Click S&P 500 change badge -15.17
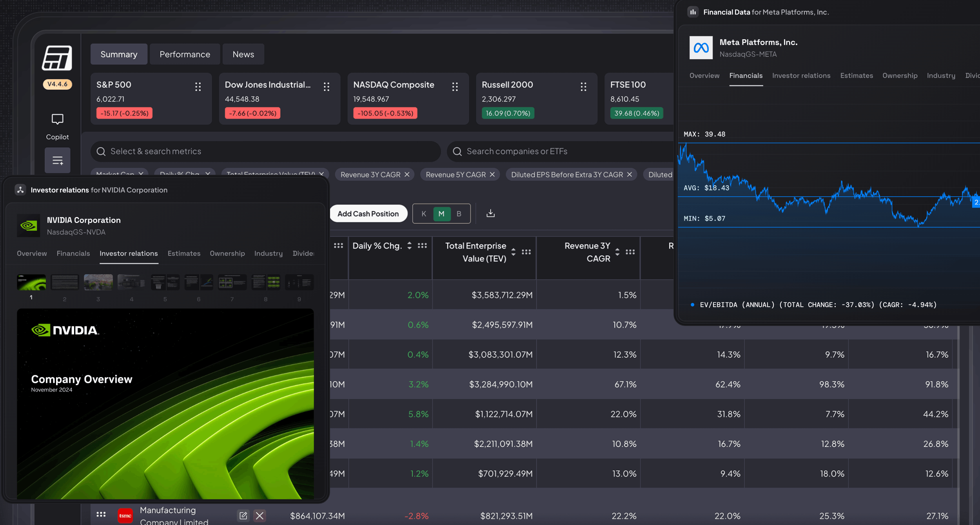The image size is (980, 525). coord(124,113)
